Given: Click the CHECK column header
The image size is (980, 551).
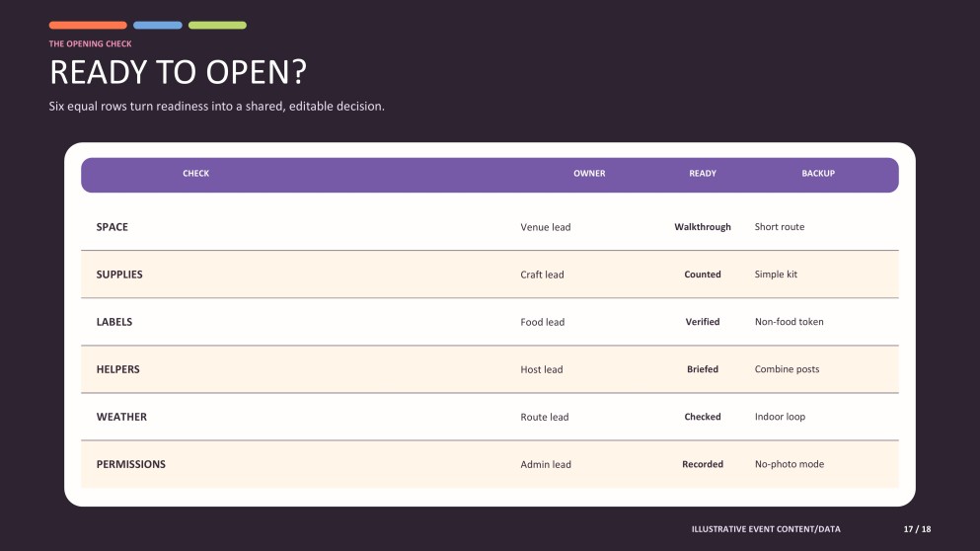Looking at the screenshot, I should pyautogui.click(x=195, y=173).
